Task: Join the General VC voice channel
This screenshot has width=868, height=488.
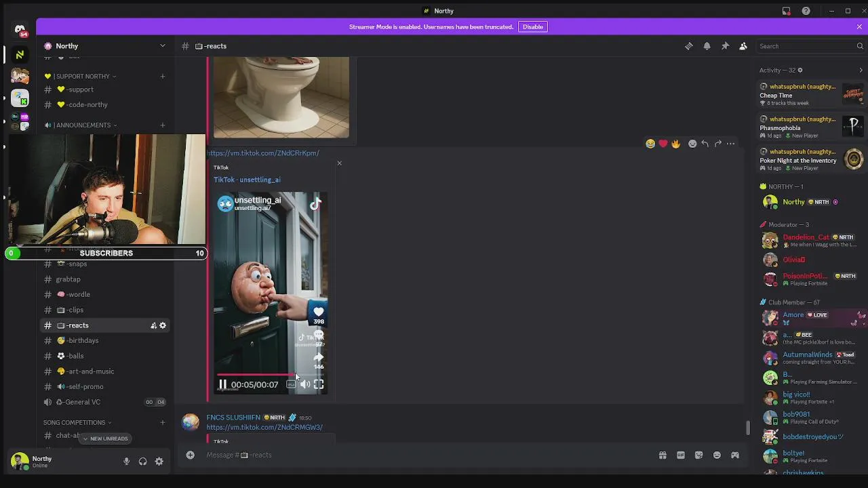Action: point(104,402)
